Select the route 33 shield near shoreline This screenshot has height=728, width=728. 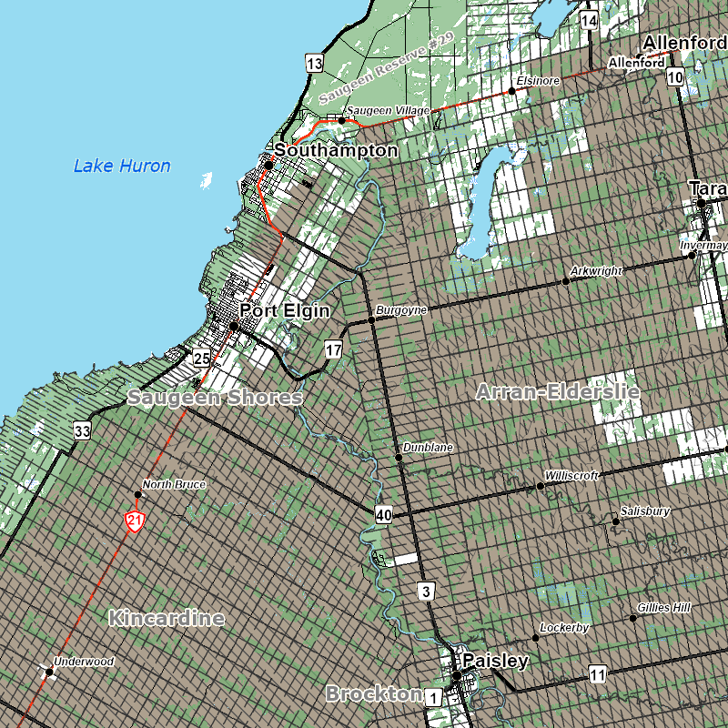83,431
